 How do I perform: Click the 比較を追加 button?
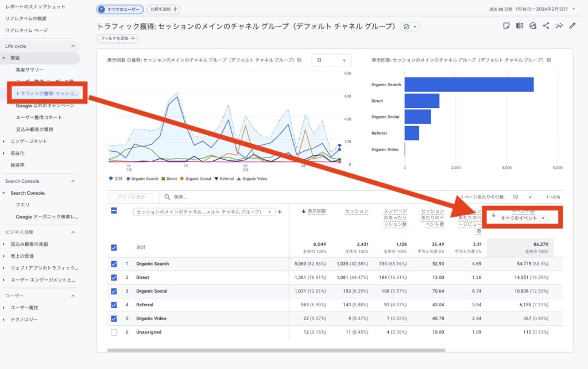[x=163, y=9]
